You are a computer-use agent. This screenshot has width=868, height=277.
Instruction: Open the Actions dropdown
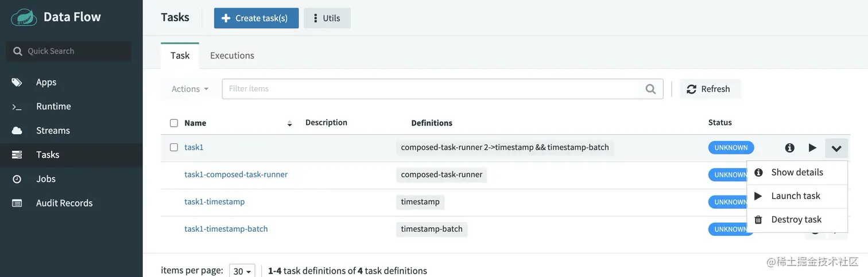(x=189, y=89)
